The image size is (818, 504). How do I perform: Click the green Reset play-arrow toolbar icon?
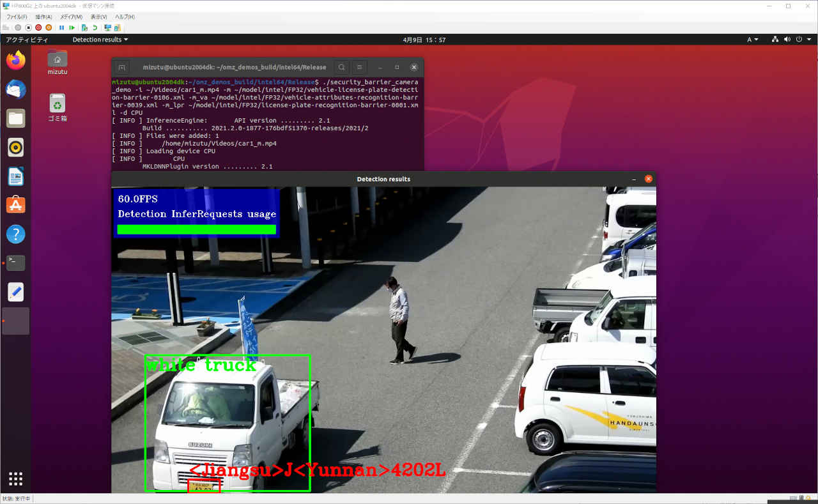(x=72, y=27)
